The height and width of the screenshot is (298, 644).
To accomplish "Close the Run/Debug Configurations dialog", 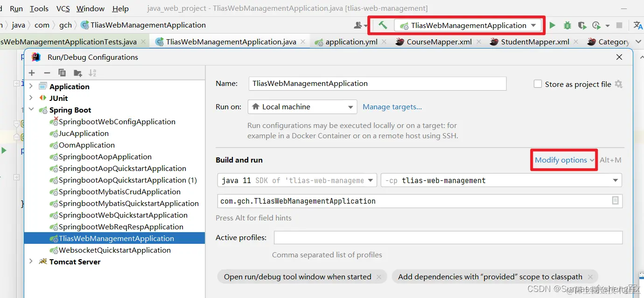I will 619,57.
